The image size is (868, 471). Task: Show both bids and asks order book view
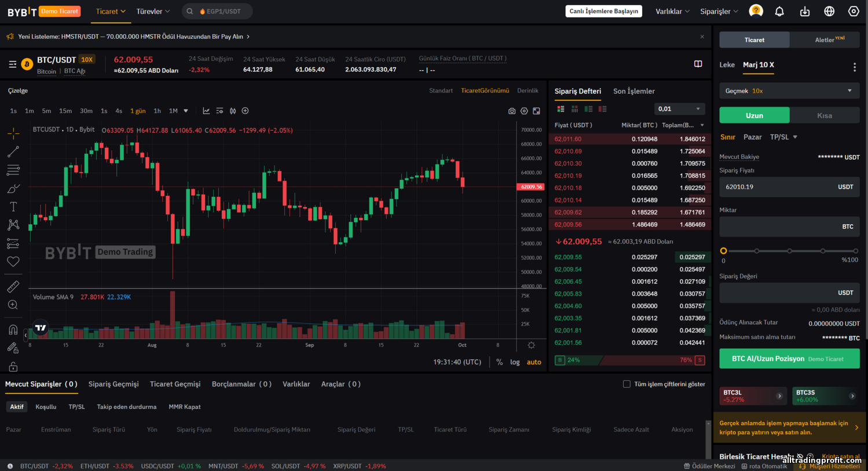[x=561, y=109]
